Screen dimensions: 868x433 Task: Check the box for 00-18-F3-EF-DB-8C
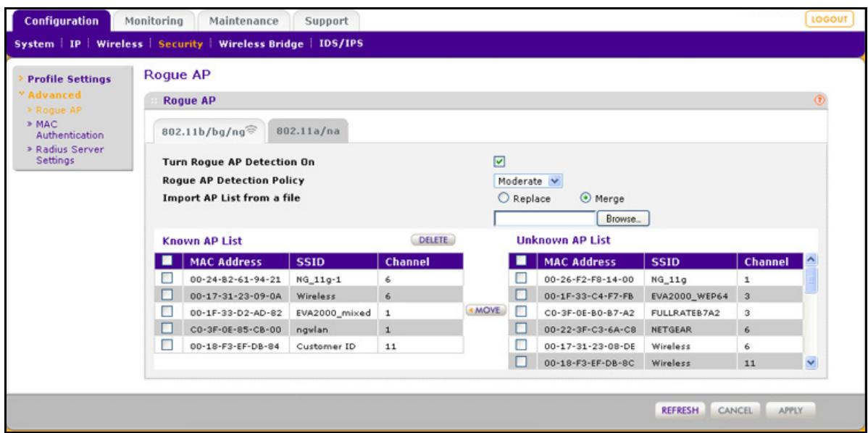519,363
